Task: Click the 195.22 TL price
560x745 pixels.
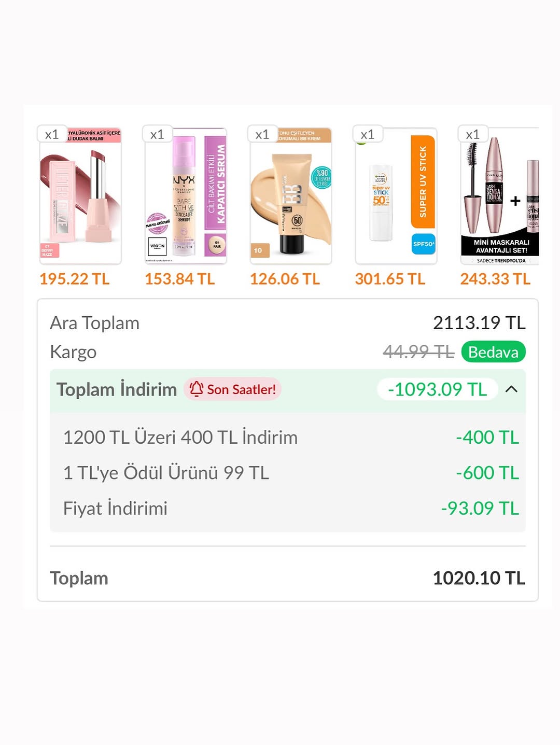Action: tap(75, 279)
